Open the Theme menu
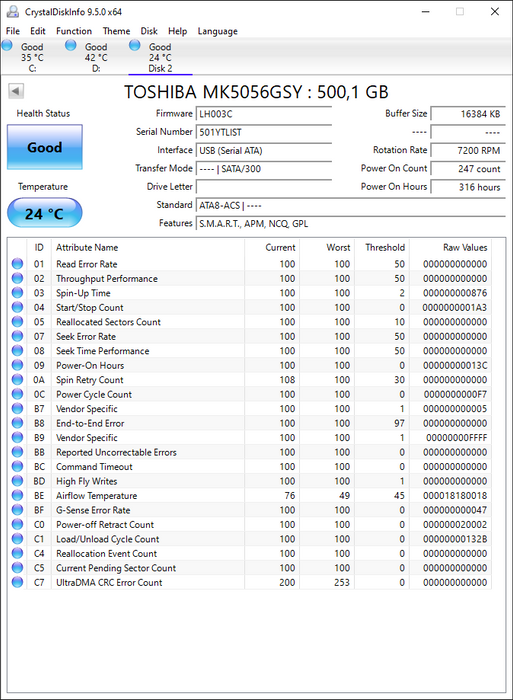Screen dimensions: 513x700 pyautogui.click(x=116, y=31)
